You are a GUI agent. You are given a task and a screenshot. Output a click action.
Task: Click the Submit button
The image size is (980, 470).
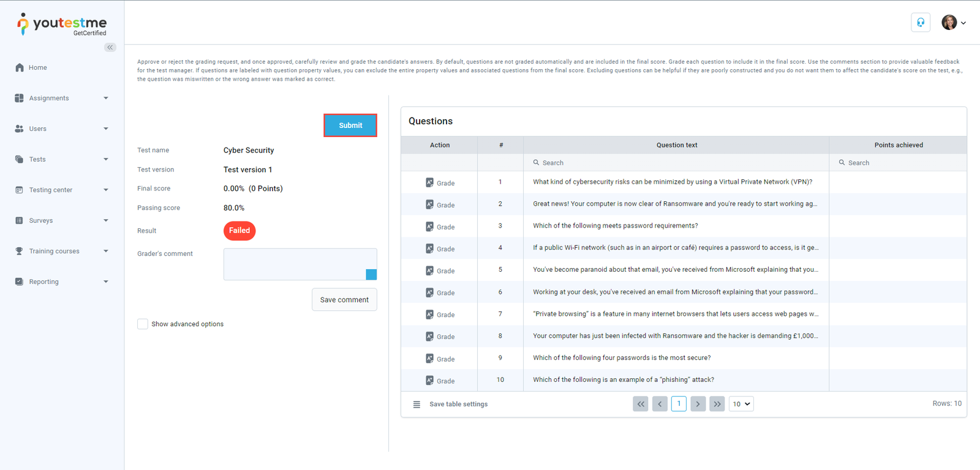[x=350, y=125]
